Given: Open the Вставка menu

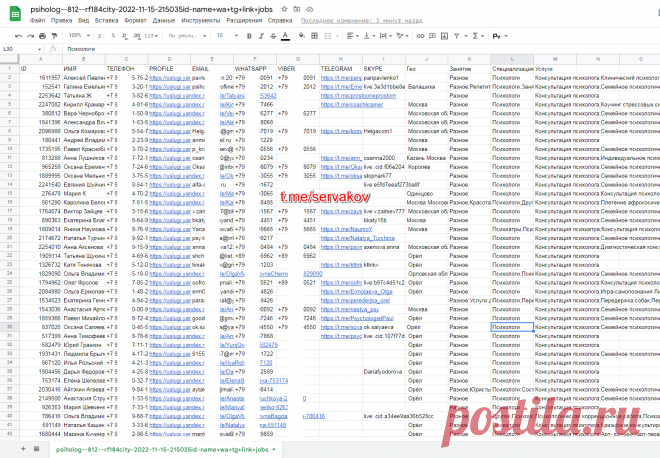Looking at the screenshot, I should pyautogui.click(x=106, y=21).
